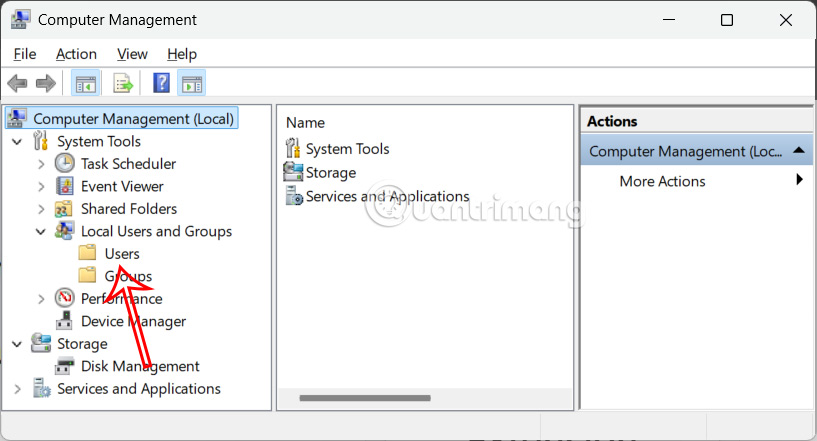Click the Groups folder icon

coord(88,276)
